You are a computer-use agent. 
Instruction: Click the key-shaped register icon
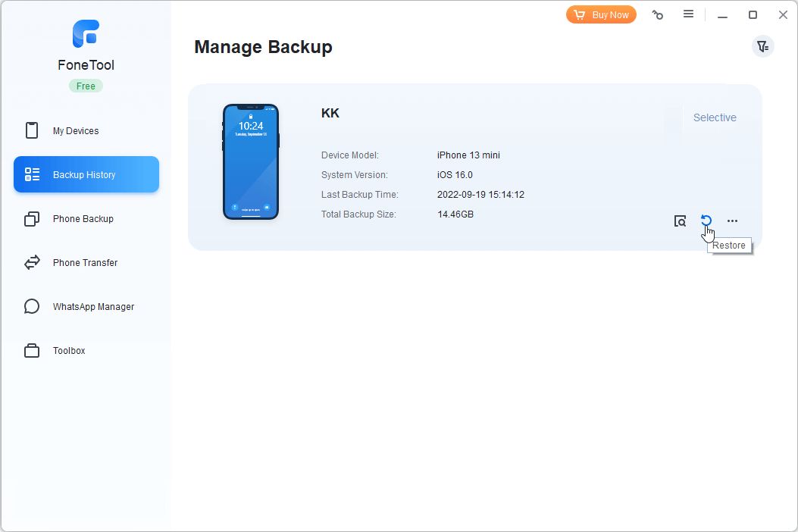tap(658, 15)
